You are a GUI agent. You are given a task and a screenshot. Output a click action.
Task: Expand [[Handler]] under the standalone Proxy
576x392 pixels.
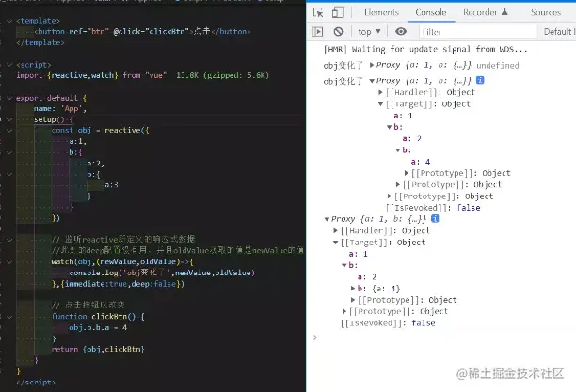coord(335,230)
